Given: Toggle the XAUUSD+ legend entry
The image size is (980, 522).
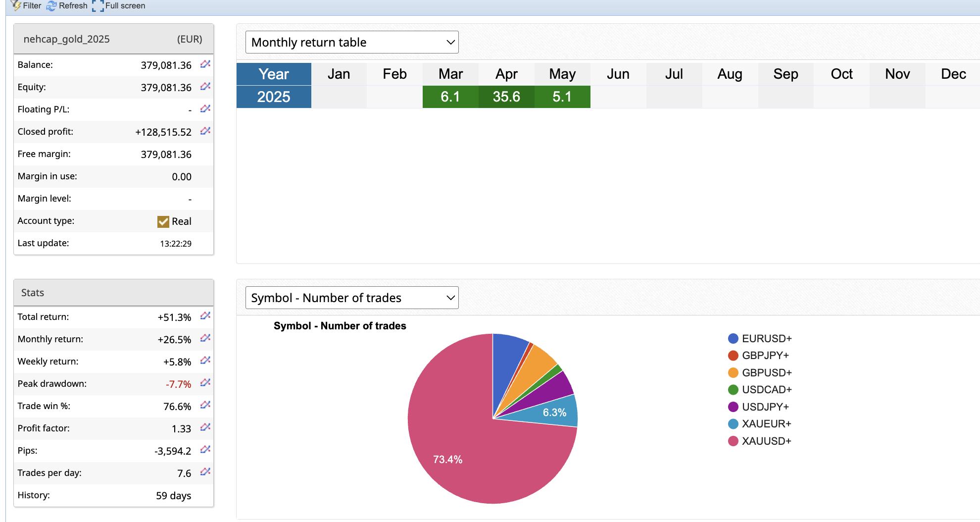Looking at the screenshot, I should (760, 441).
